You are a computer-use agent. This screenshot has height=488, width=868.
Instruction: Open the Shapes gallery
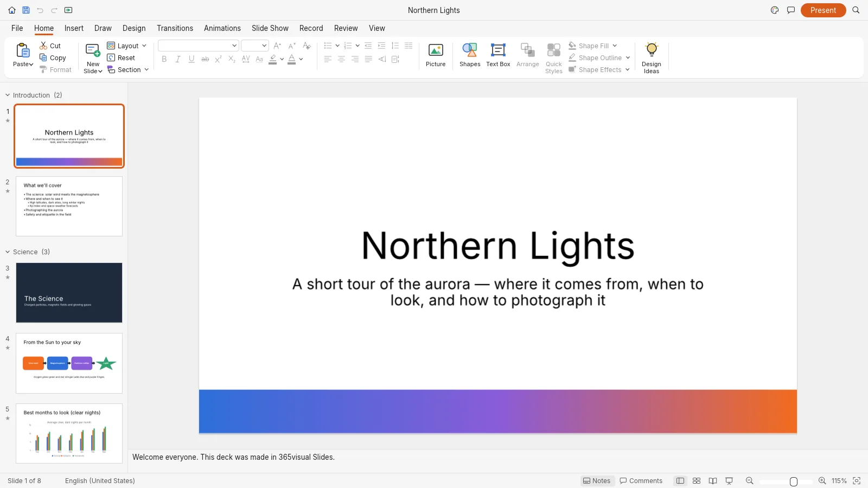(x=470, y=55)
